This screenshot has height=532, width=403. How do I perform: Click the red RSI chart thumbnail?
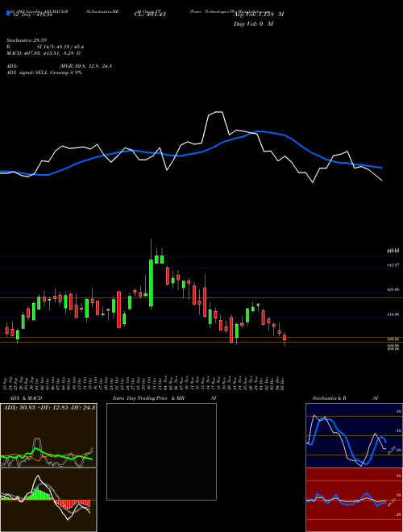click(354, 500)
